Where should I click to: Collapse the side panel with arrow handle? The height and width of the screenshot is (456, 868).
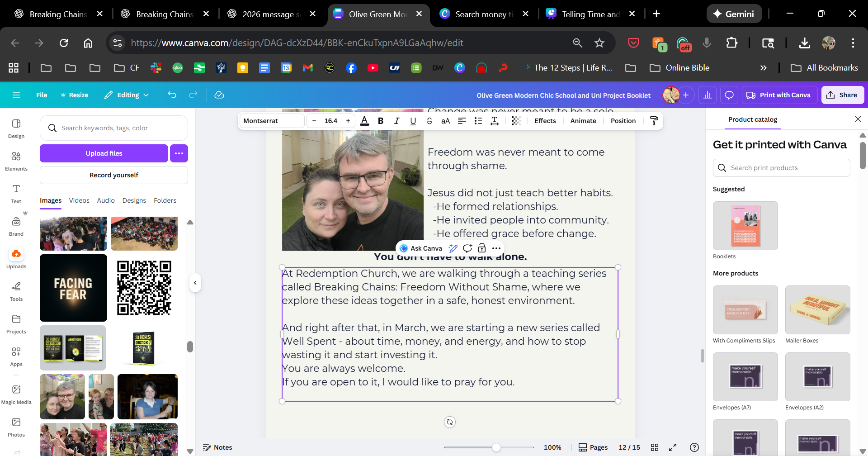195,283
